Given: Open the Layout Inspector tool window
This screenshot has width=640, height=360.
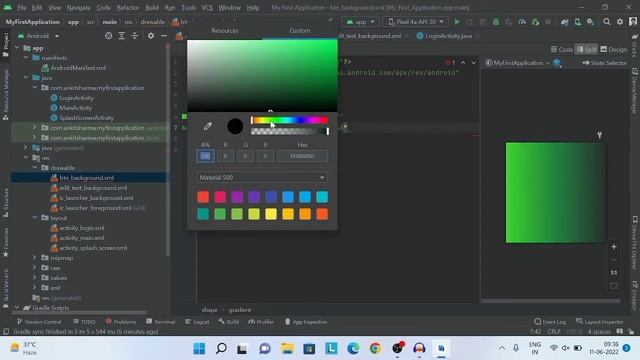Looking at the screenshot, I should [x=600, y=322].
